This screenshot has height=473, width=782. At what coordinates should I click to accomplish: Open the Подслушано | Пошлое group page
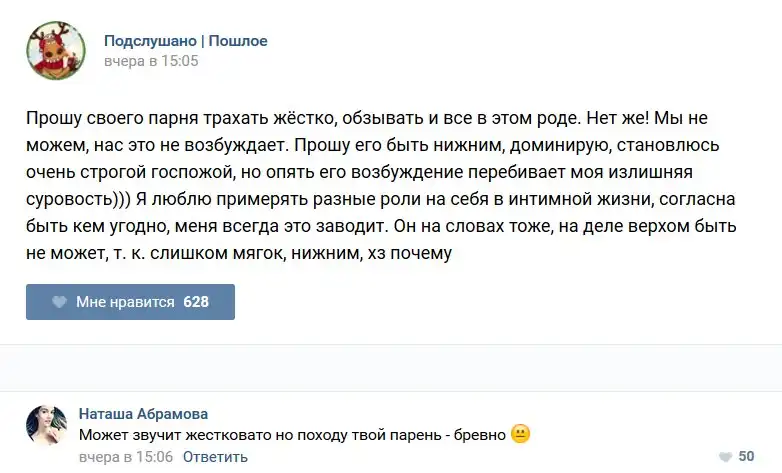coord(186,41)
